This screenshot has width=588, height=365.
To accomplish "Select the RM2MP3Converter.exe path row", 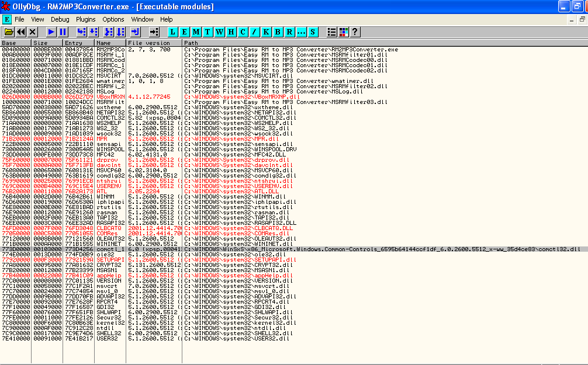I will (291, 50).
